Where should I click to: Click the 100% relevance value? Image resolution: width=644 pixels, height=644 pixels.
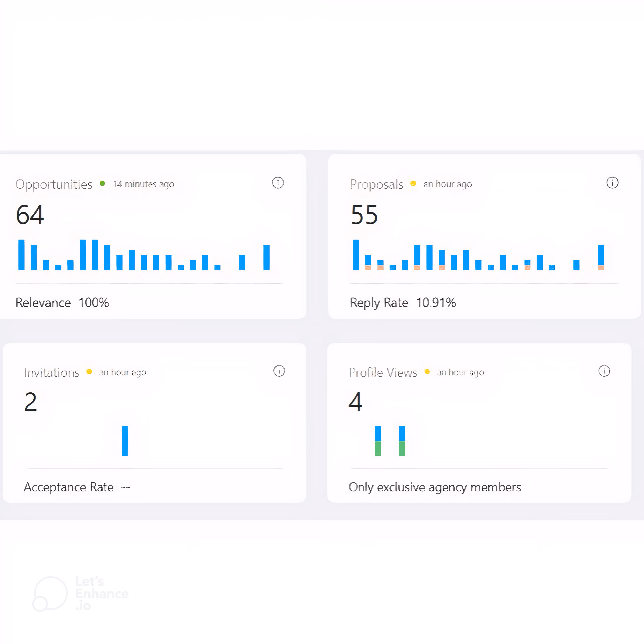94,303
